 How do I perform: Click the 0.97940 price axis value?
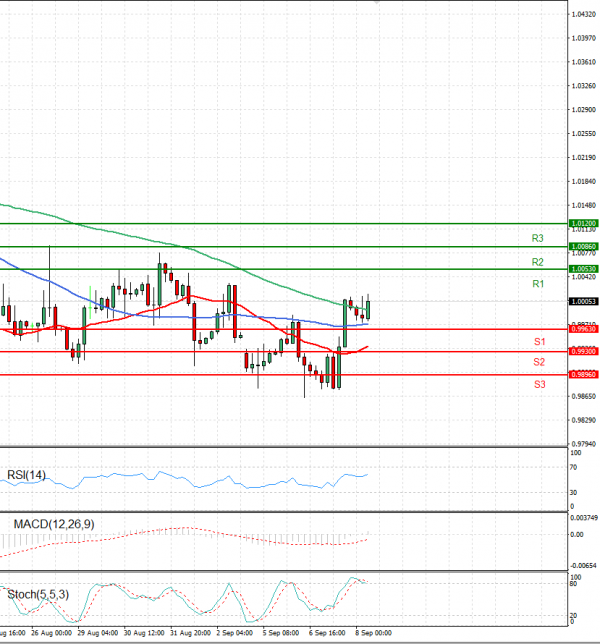[584, 444]
